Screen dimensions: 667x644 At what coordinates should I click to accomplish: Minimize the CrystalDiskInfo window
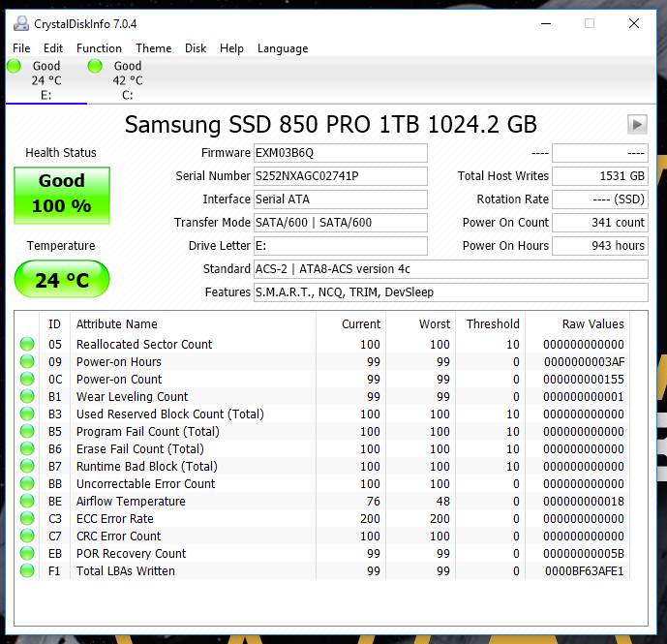546,24
